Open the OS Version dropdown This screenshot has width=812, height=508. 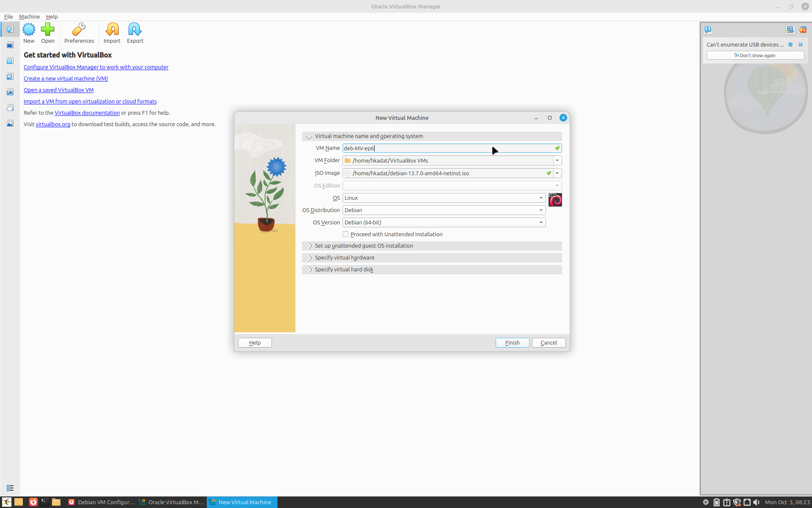[x=444, y=223]
